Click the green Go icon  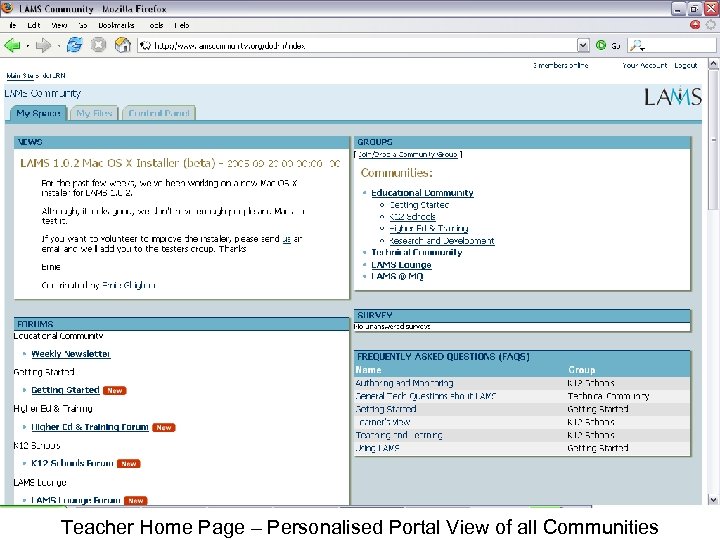coord(601,45)
